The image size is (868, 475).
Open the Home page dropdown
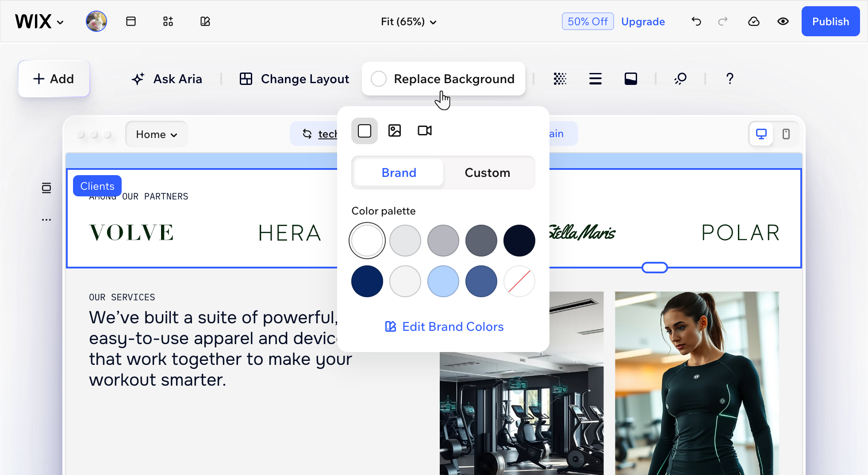click(x=156, y=134)
